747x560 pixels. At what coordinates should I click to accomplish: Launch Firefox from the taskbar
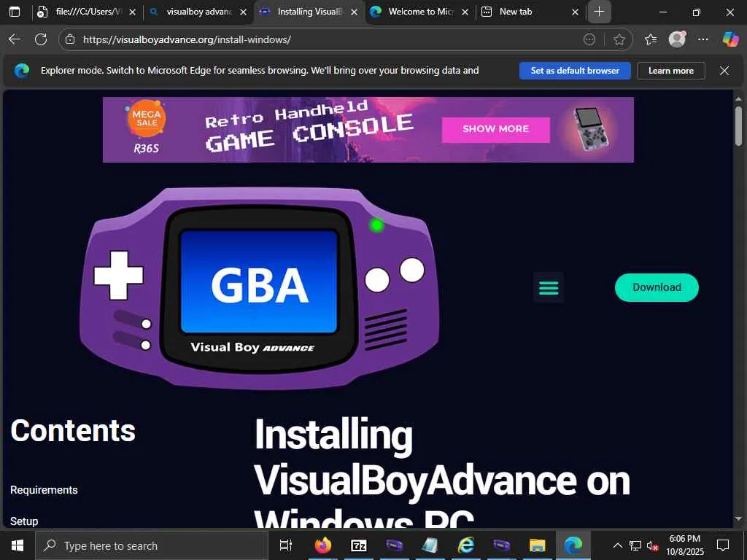point(322,545)
